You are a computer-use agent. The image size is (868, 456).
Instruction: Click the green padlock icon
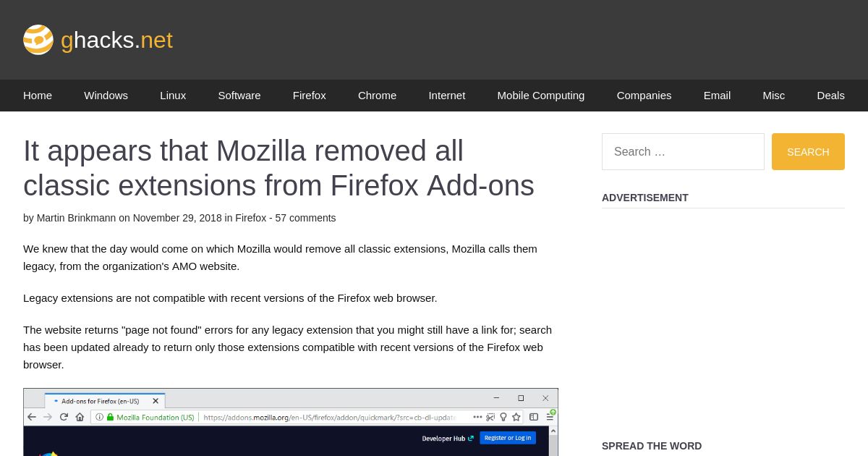(110, 417)
